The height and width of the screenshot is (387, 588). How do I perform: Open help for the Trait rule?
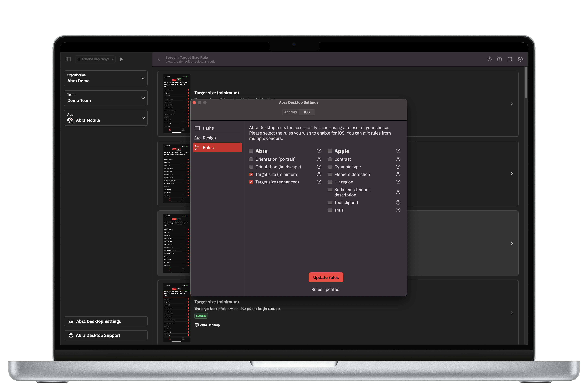pyautogui.click(x=398, y=210)
